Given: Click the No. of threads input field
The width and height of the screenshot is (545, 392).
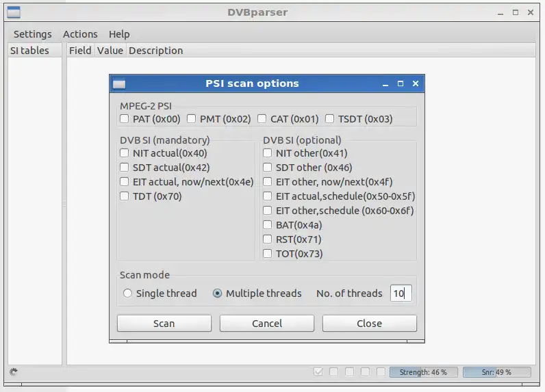Looking at the screenshot, I should [x=401, y=293].
